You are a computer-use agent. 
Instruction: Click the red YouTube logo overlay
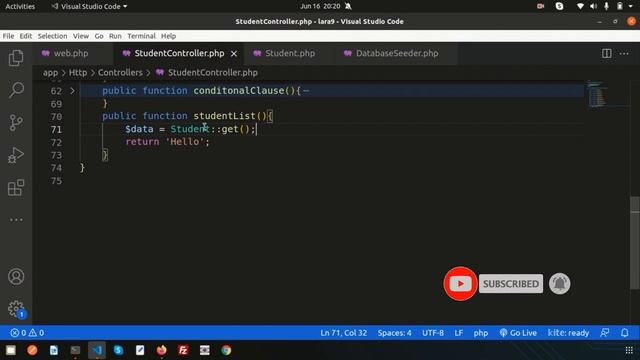coord(460,284)
